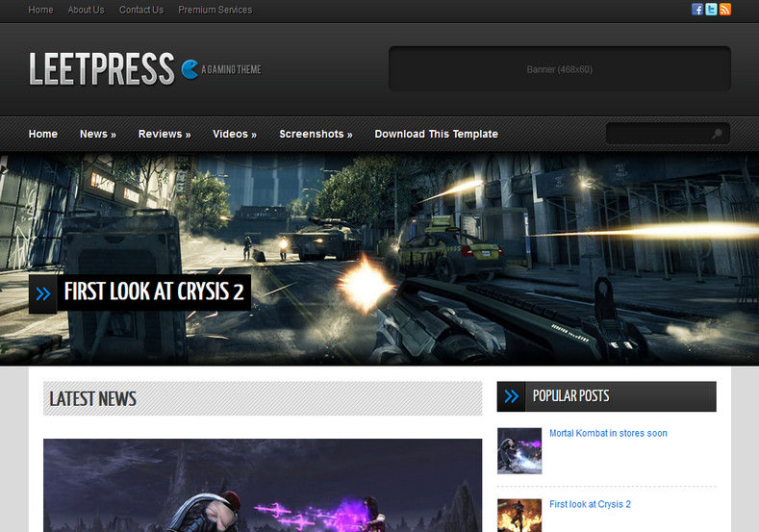Click the double-arrow icon beside Popular Posts
This screenshot has height=532, width=759.
[511, 396]
